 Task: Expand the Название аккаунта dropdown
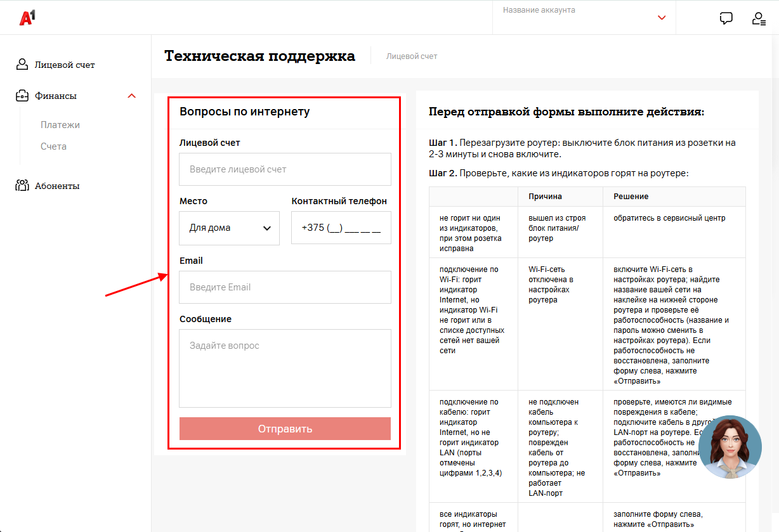(662, 18)
